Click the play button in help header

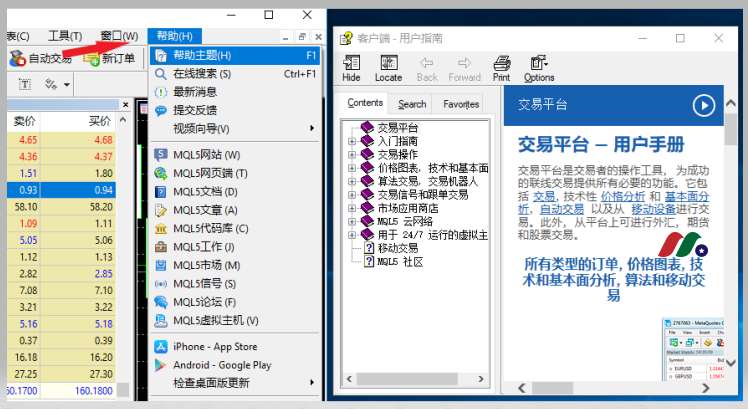(704, 105)
